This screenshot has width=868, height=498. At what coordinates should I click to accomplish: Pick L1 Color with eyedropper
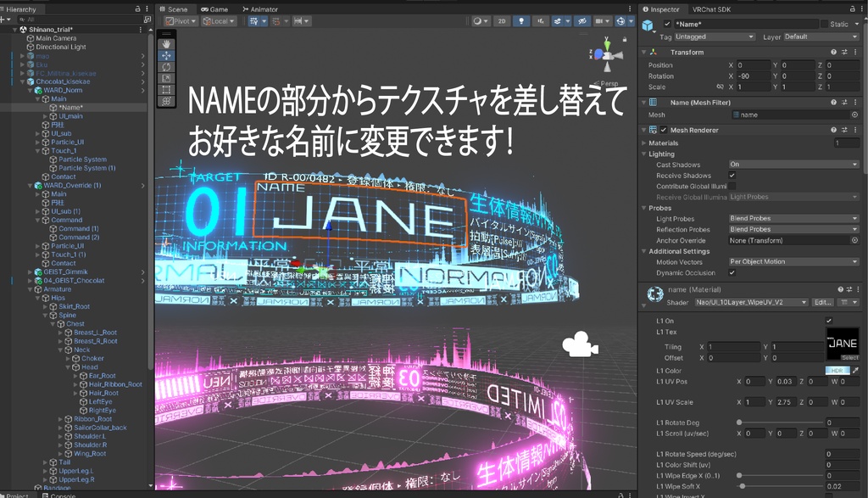(855, 371)
